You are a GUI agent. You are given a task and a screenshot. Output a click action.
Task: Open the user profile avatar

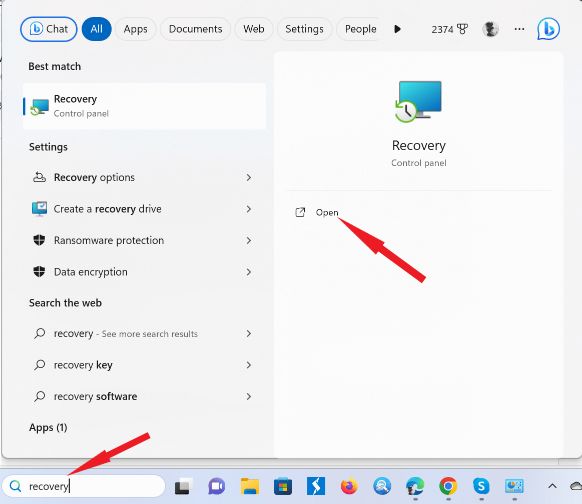[x=490, y=29]
